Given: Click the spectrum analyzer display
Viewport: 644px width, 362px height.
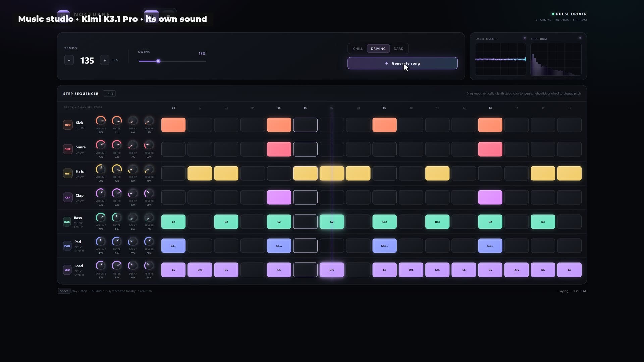Looking at the screenshot, I should 556,59.
